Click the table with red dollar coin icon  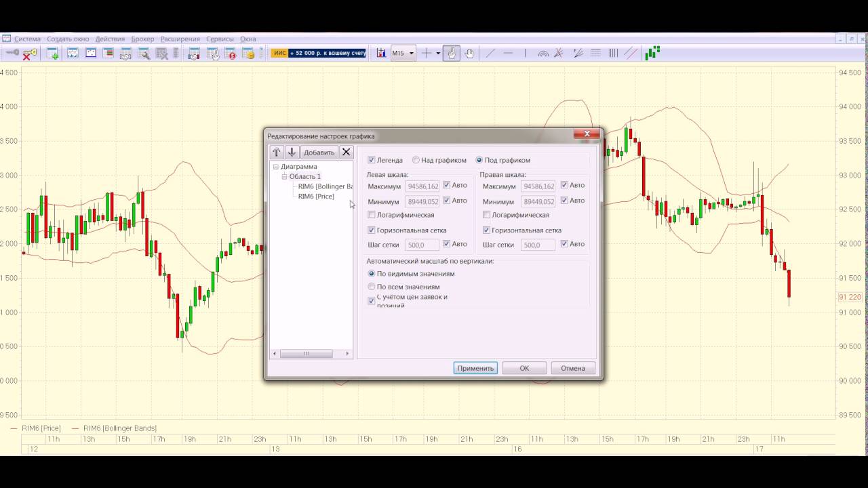[x=231, y=54]
